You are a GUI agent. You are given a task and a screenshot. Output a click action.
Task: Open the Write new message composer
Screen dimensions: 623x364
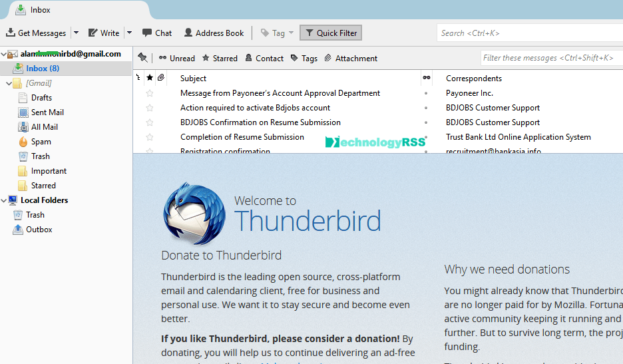click(104, 33)
